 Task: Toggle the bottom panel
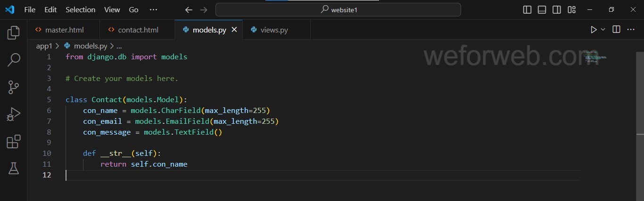[x=542, y=9]
